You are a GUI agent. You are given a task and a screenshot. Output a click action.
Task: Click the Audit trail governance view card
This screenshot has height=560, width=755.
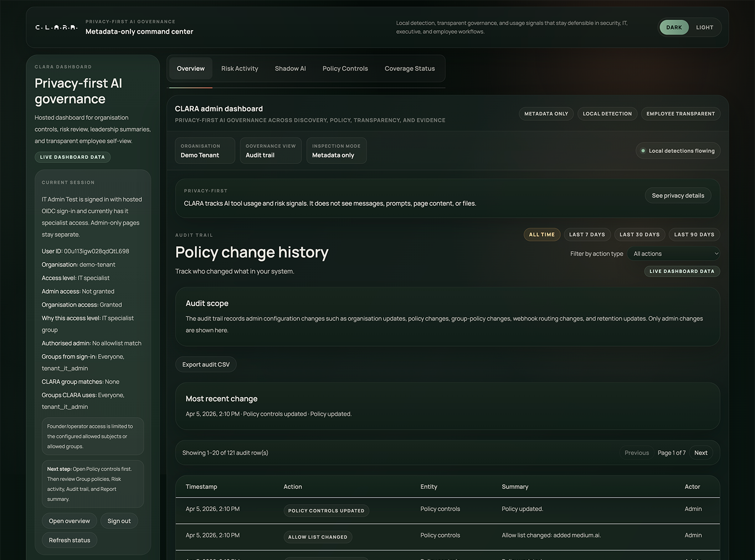(x=270, y=150)
